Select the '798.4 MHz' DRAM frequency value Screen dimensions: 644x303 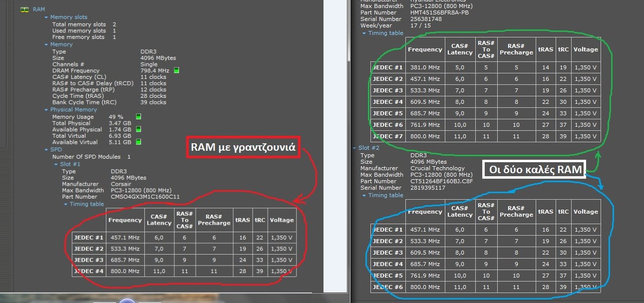point(155,71)
